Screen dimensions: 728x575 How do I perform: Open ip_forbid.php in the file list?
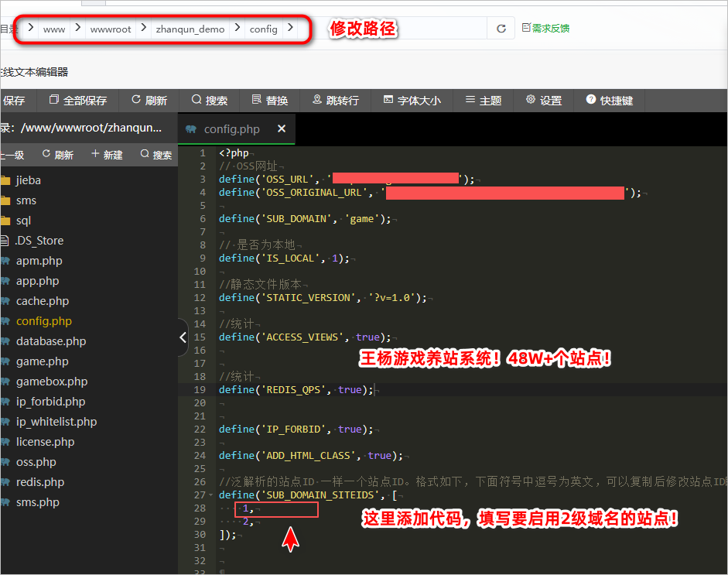click(x=50, y=402)
